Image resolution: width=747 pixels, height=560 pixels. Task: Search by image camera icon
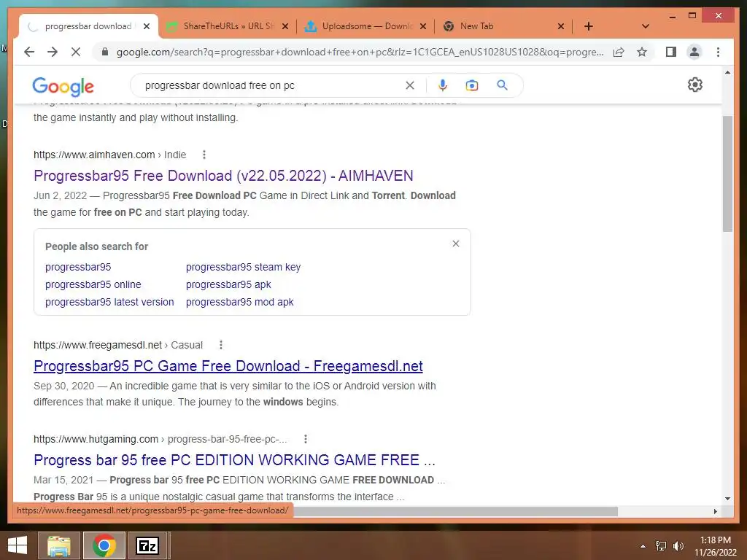[x=472, y=85]
